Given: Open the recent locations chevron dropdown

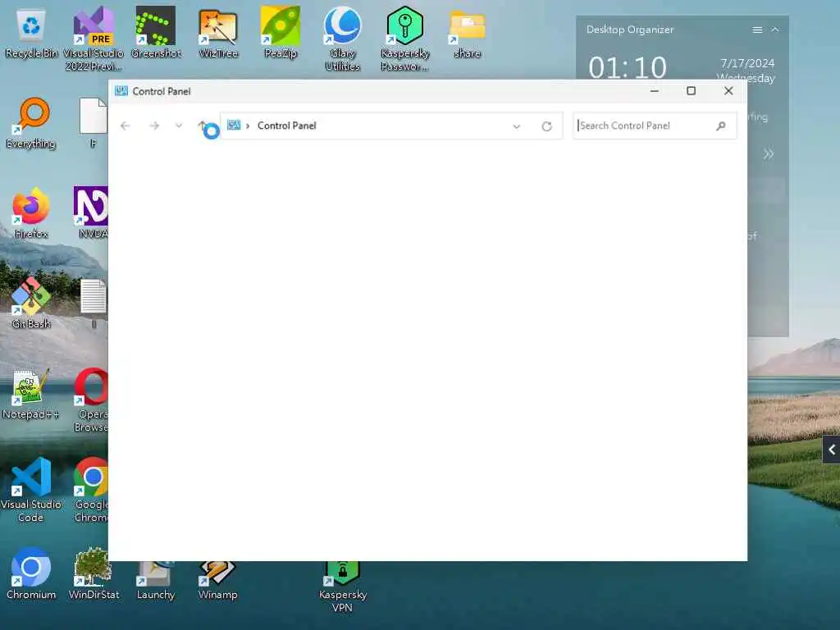Looking at the screenshot, I should 179,126.
